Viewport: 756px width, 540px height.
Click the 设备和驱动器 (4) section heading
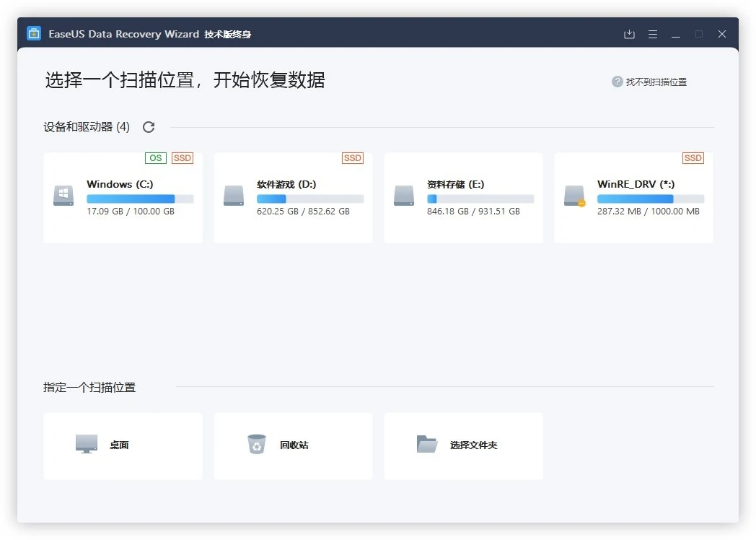87,127
